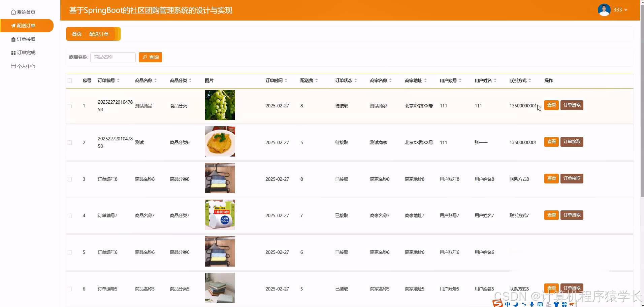Screen dimensions: 644x307
Task: Open the Sogou toolbox grid icon
Action: click(x=564, y=304)
